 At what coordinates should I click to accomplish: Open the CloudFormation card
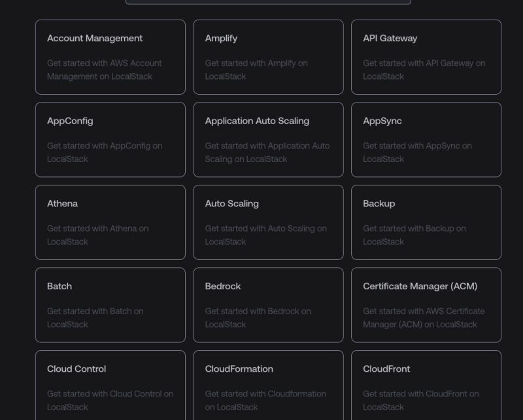coord(268,385)
